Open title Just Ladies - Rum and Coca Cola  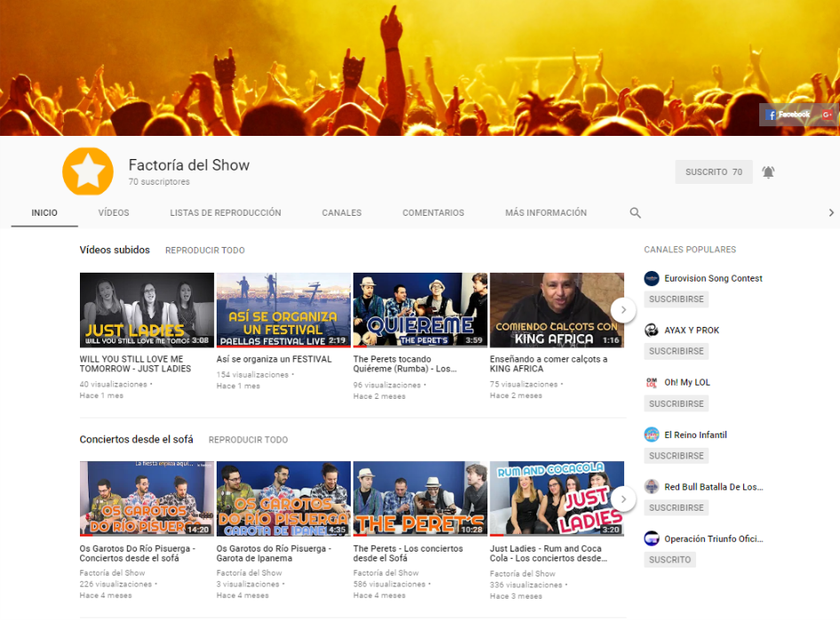[549, 553]
